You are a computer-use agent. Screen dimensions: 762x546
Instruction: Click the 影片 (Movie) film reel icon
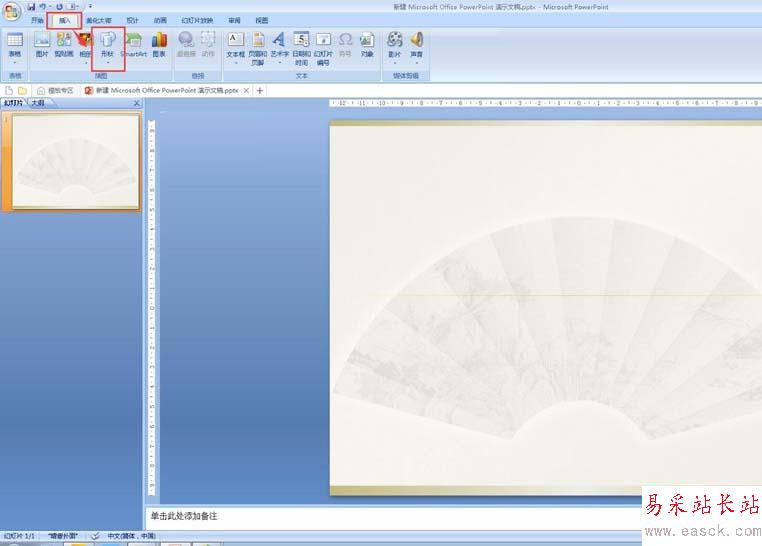tap(395, 40)
